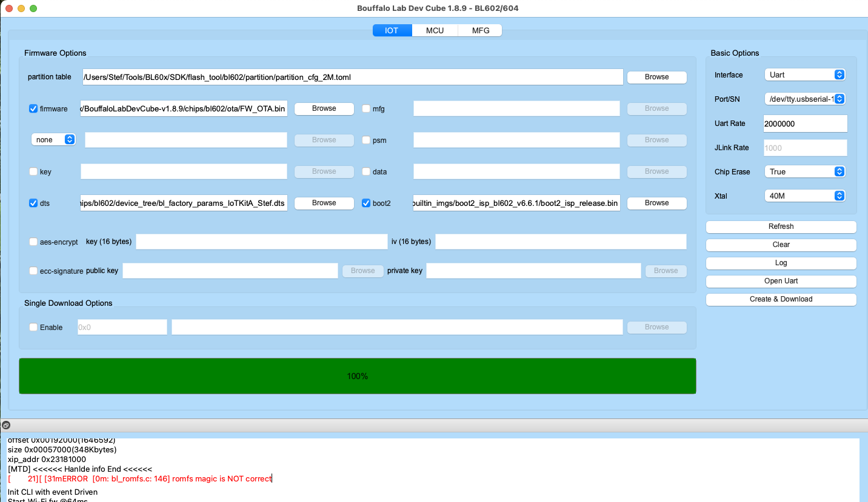
Task: Toggle the boot2 checkbox
Action: pyautogui.click(x=366, y=203)
